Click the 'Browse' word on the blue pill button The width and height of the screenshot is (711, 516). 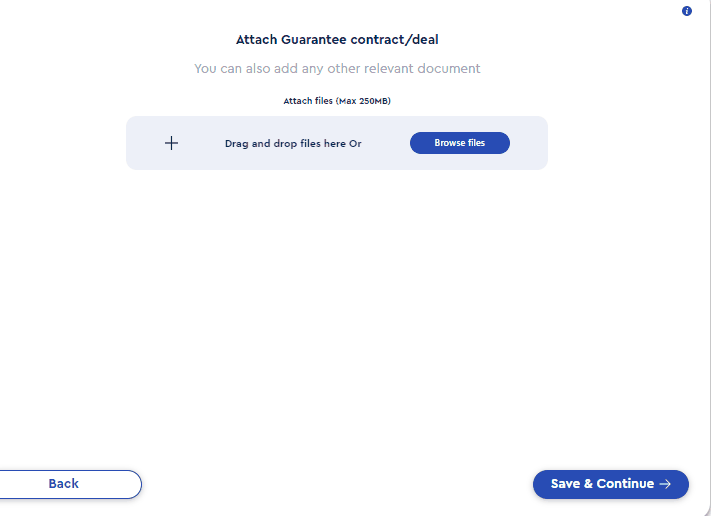pos(449,143)
